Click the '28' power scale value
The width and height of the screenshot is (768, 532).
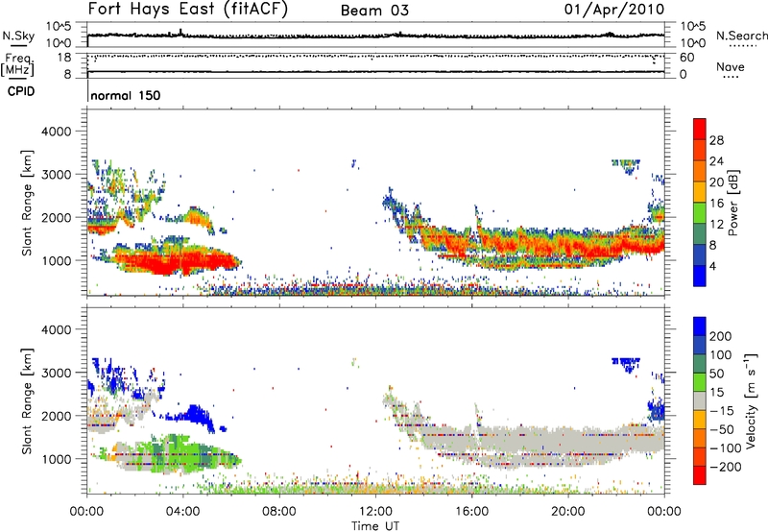pos(716,140)
